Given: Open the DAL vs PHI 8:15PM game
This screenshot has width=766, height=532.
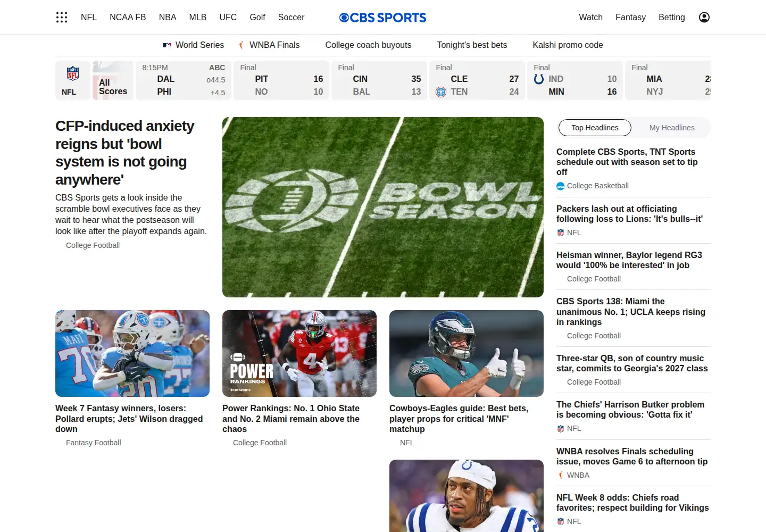Looking at the screenshot, I should click(x=184, y=80).
